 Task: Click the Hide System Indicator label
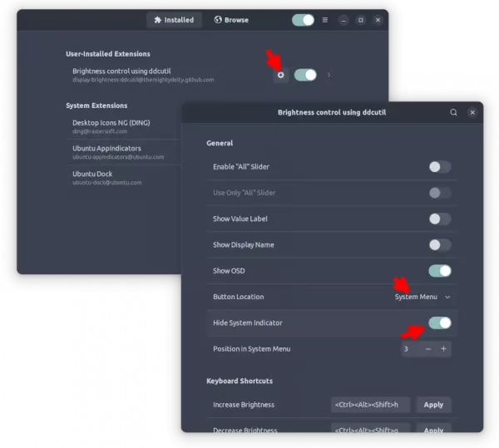pyautogui.click(x=248, y=323)
